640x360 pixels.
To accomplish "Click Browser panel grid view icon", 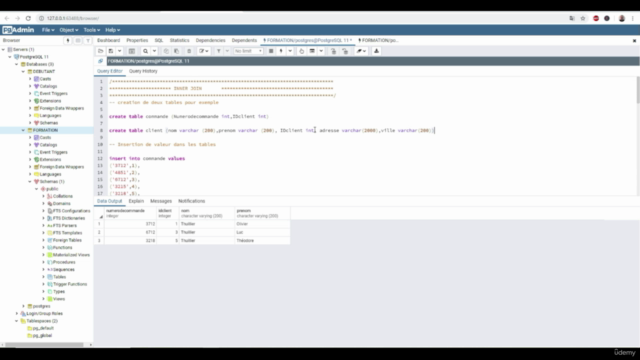I will click(x=78, y=40).
